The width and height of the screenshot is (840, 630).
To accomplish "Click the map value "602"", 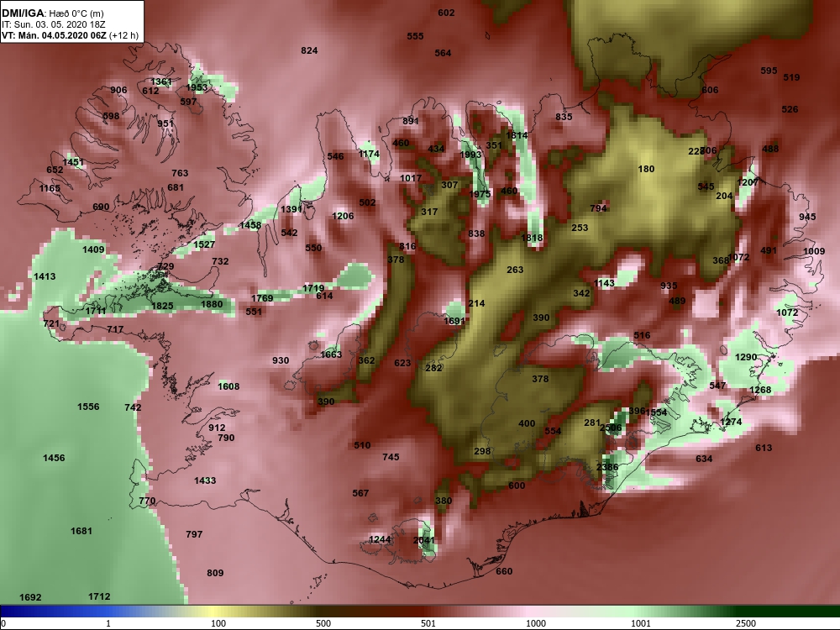I will 446,13.
